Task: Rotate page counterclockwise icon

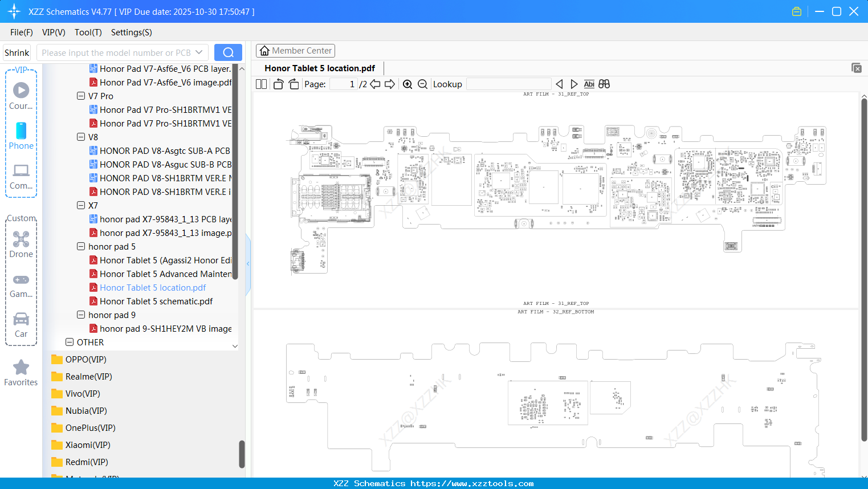Action: coord(278,84)
